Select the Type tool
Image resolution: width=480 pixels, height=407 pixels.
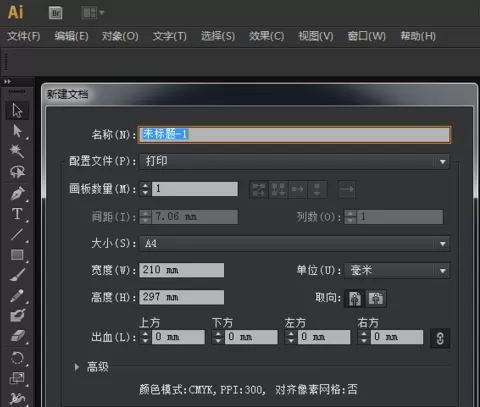point(17,214)
